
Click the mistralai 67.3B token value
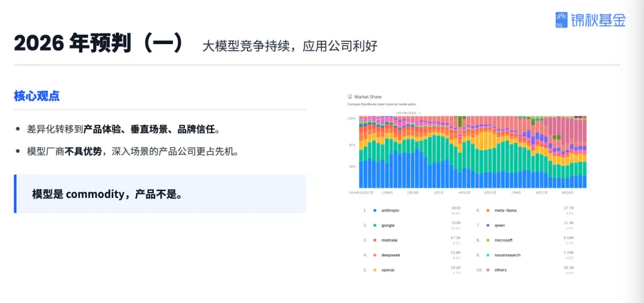(455, 238)
